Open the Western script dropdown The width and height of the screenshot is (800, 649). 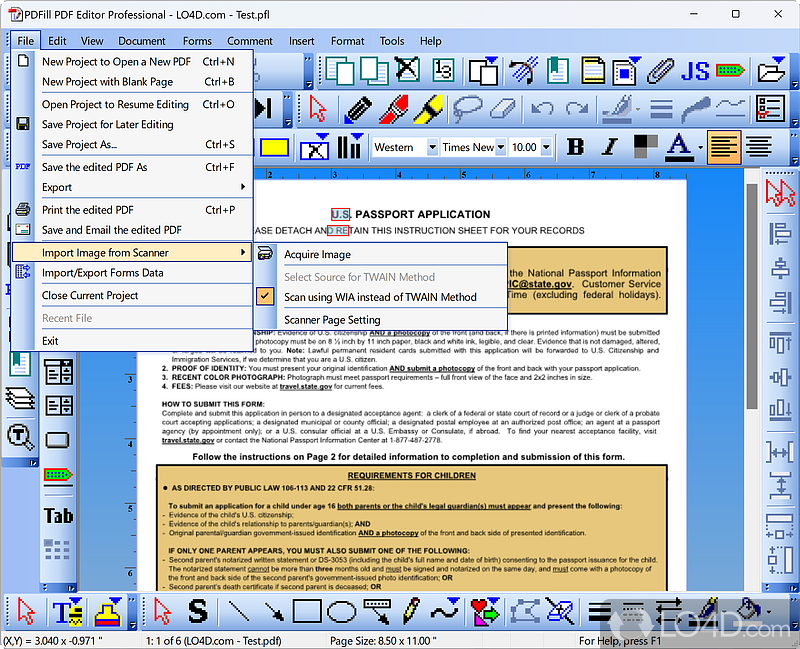[x=432, y=147]
